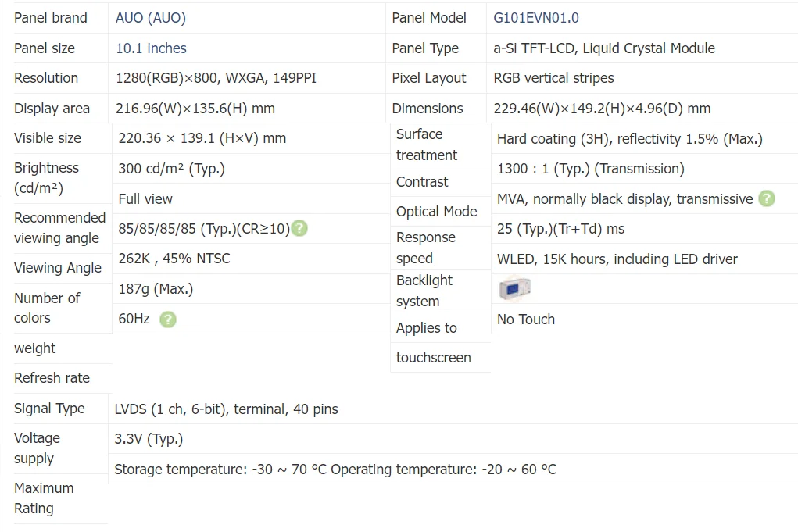Click the help icon next to 60Hz
The width and height of the screenshot is (798, 532).
(168, 319)
